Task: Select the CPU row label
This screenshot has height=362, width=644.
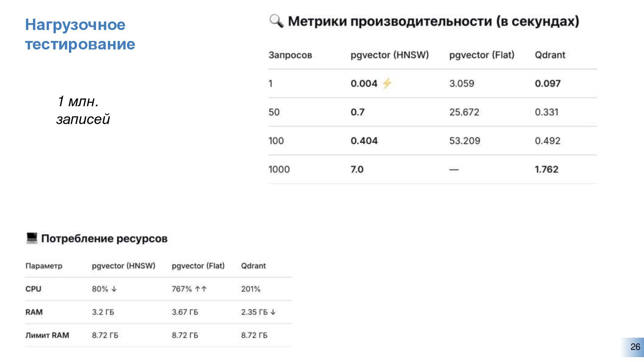Action: pyautogui.click(x=33, y=289)
